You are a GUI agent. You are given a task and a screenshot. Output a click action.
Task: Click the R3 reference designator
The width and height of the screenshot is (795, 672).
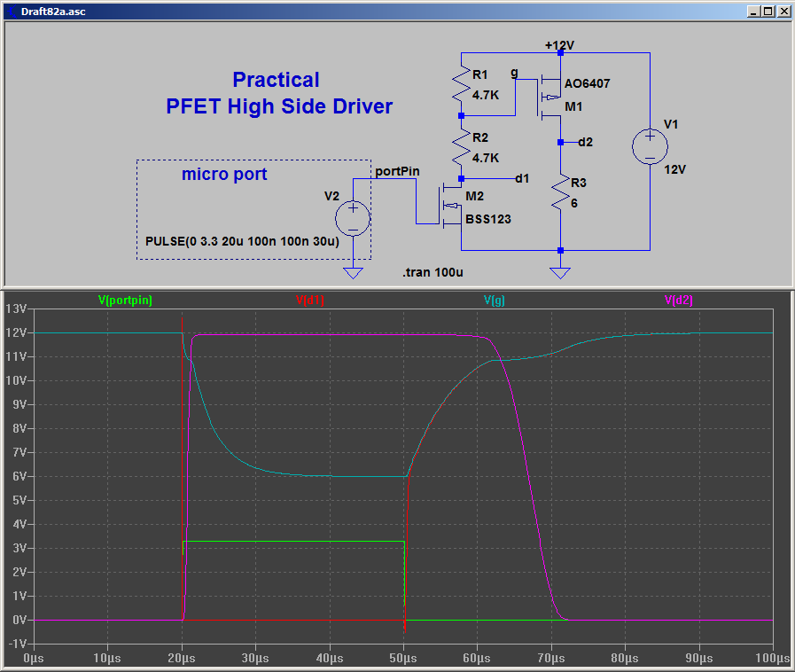tap(579, 183)
